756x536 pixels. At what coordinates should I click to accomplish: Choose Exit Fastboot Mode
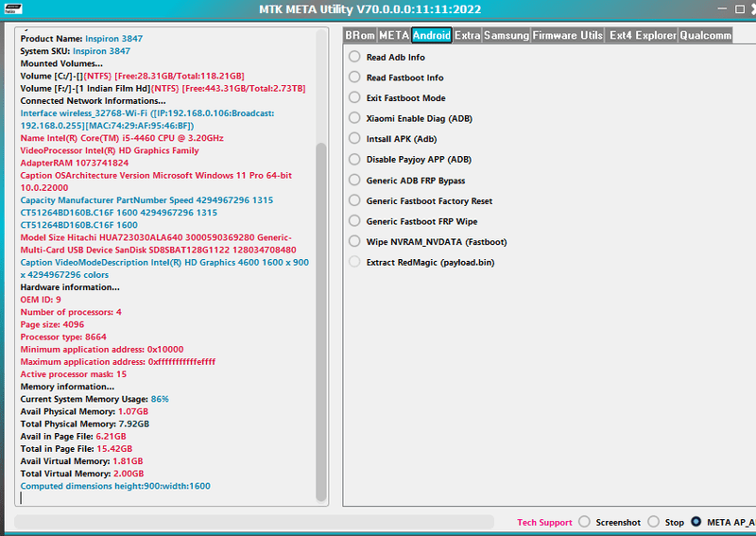(x=355, y=98)
